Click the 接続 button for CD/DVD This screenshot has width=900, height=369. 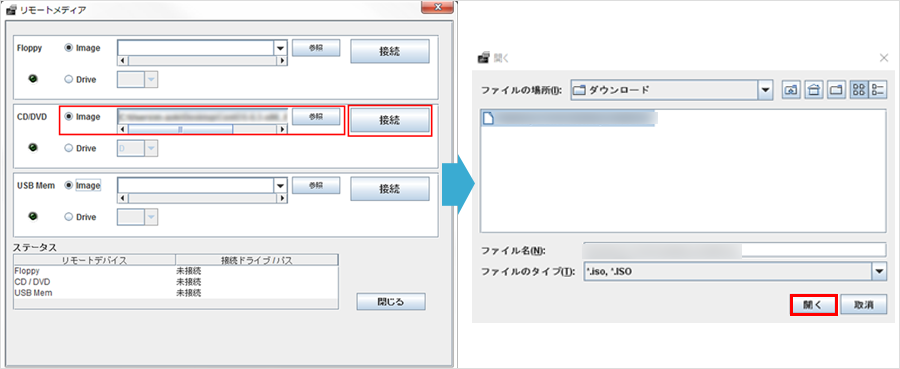coord(390,121)
